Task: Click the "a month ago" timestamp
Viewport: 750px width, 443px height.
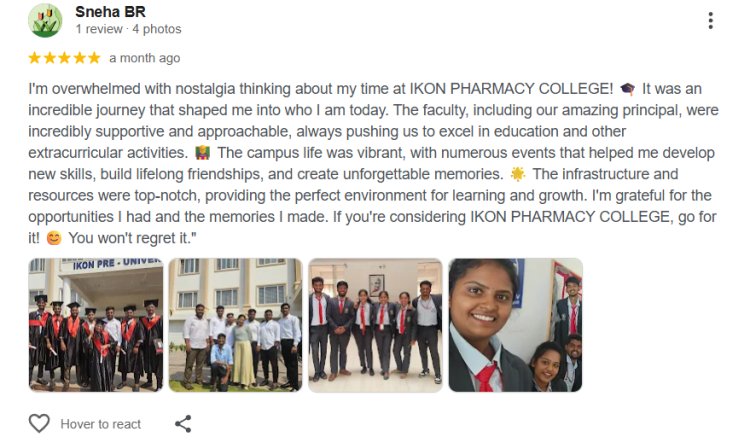Action: [x=145, y=58]
